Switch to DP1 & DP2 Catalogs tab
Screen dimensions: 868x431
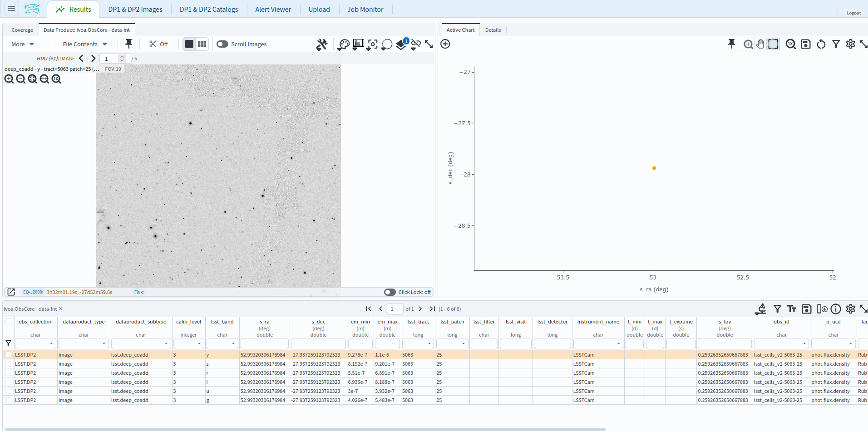(x=209, y=9)
